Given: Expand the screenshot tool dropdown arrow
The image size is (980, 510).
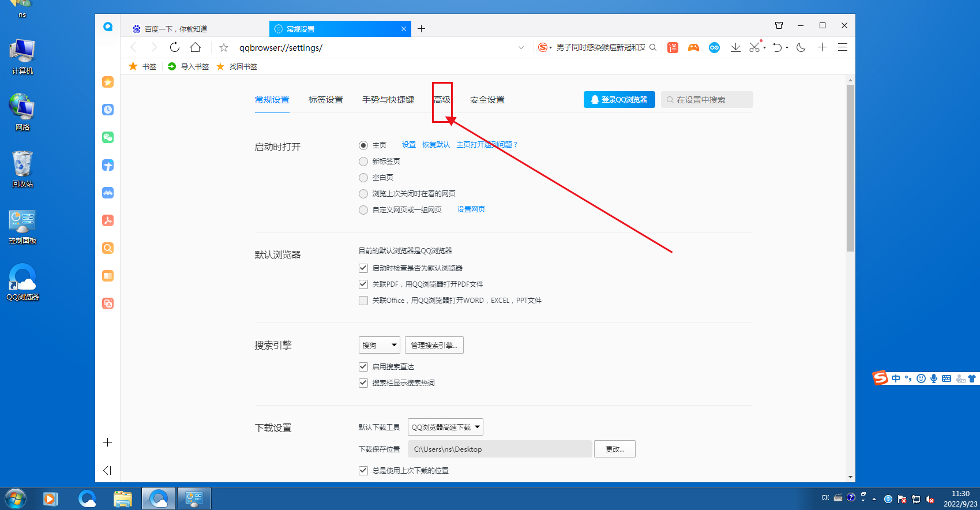Looking at the screenshot, I should [764, 48].
